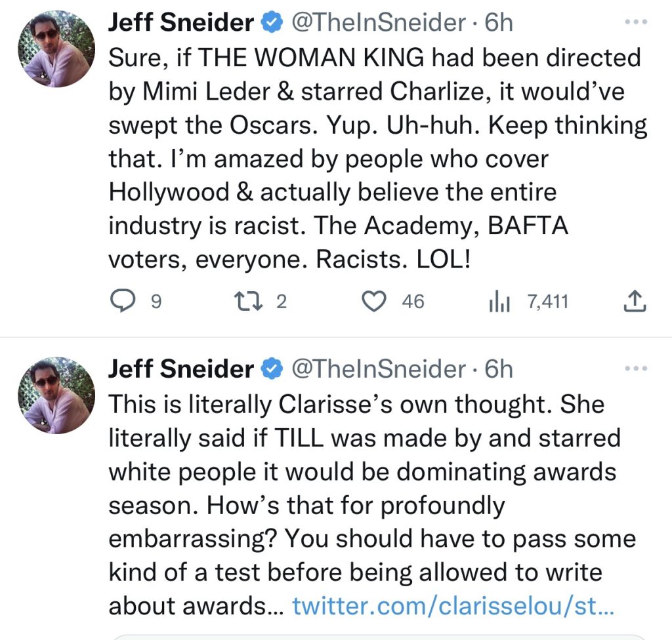Viewport: 672px width, 640px height.
Task: Open the first tweet's profile avatar
Action: pyautogui.click(x=56, y=48)
